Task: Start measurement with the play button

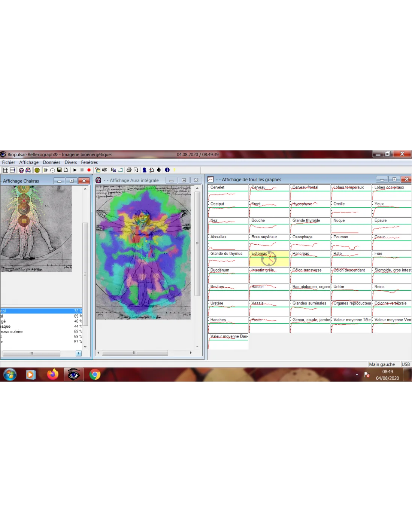Action: point(75,170)
